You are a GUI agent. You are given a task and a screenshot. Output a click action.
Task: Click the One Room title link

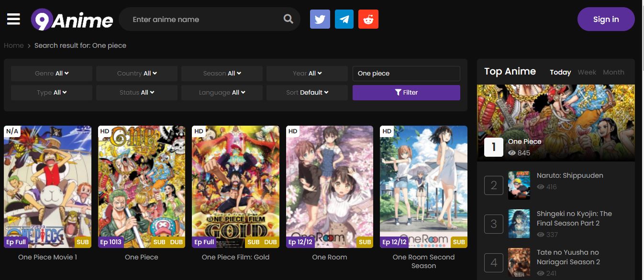[x=330, y=257]
